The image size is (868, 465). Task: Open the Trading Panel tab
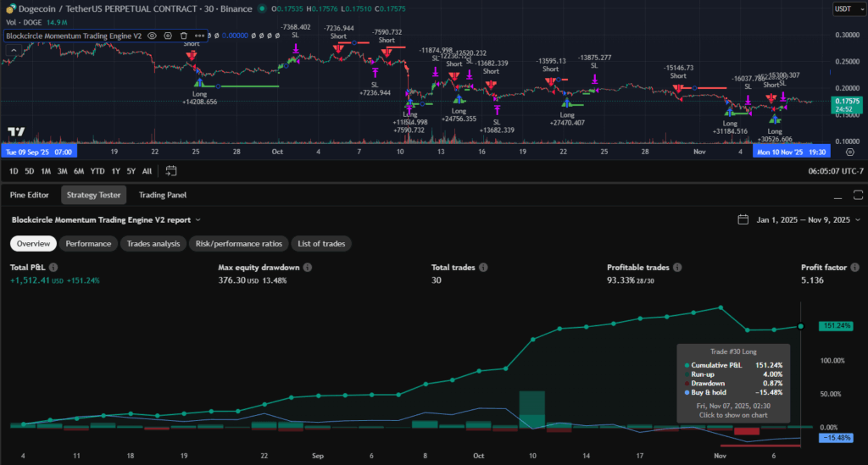164,195
